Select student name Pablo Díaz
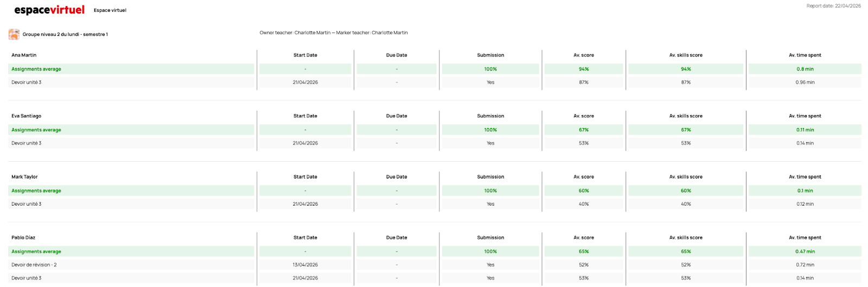Screen dimensions: 868x287 (23, 238)
